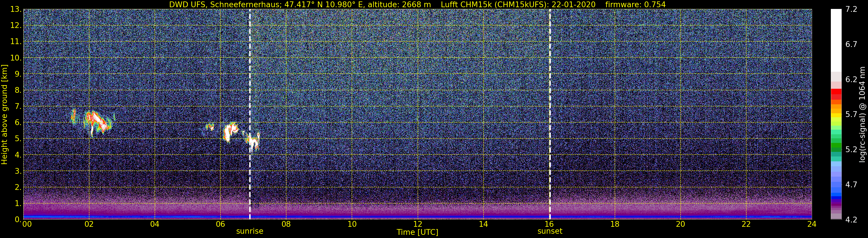Click the 'firmware: 0.754' text in title
The image size is (868, 238).
point(636,4)
